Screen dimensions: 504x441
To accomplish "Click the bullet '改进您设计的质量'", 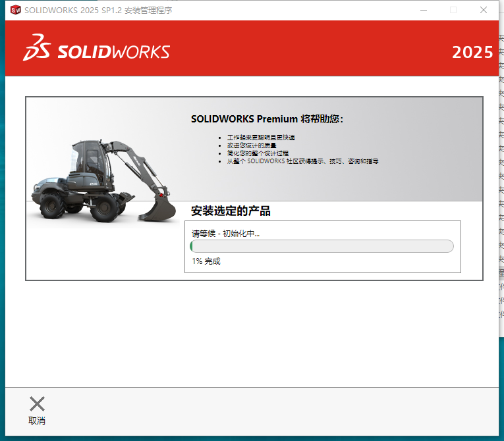I will point(252,145).
